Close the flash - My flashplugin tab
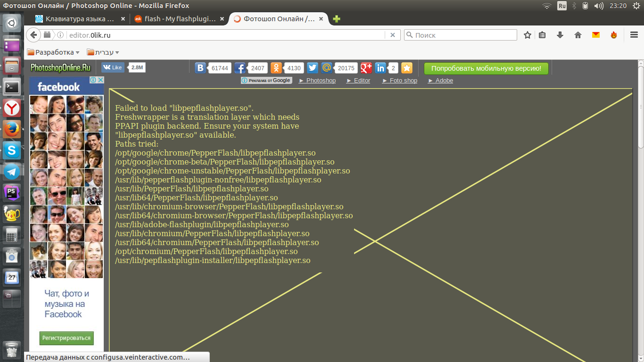Viewport: 644px width, 362px height. (x=222, y=19)
